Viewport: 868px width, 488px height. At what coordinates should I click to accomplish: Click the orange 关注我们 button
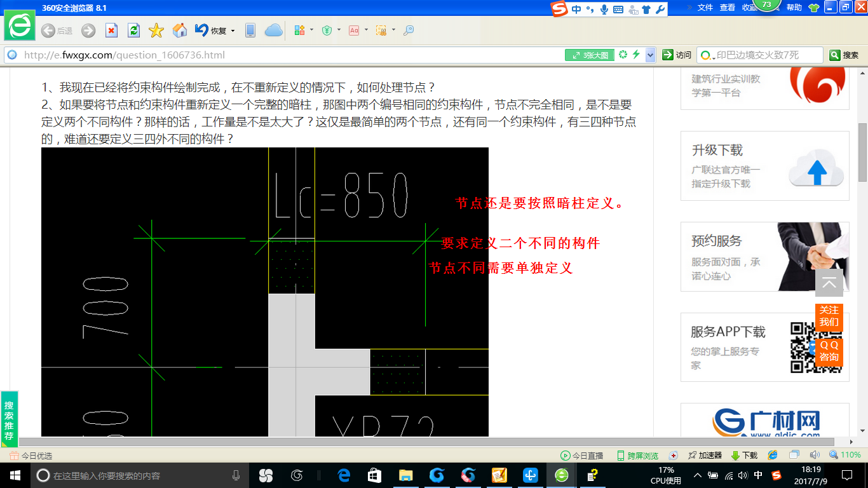(829, 316)
